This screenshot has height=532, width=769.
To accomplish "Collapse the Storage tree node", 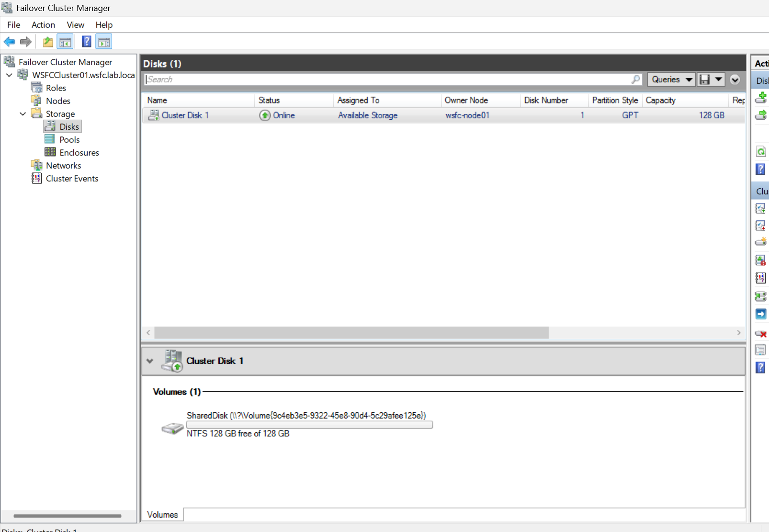I will [x=23, y=113].
